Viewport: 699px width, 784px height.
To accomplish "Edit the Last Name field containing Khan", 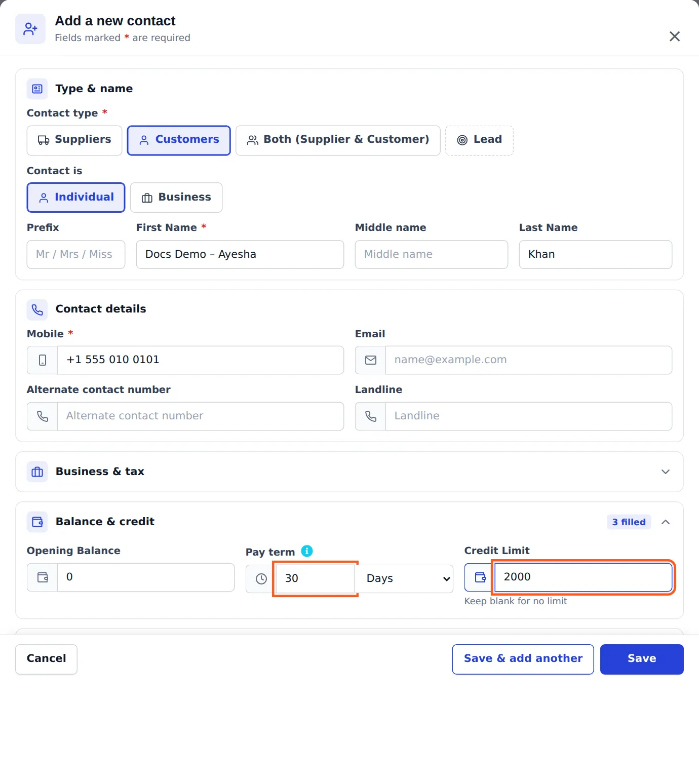I will (x=596, y=254).
